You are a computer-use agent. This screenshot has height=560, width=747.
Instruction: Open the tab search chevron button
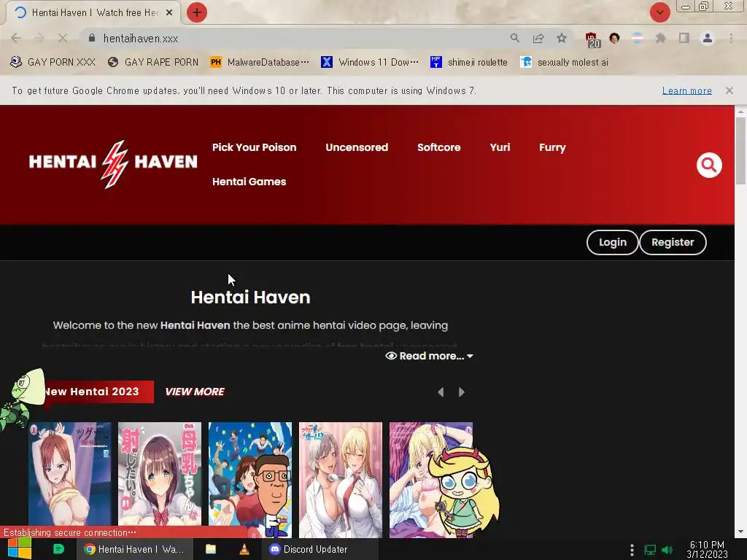tap(659, 12)
